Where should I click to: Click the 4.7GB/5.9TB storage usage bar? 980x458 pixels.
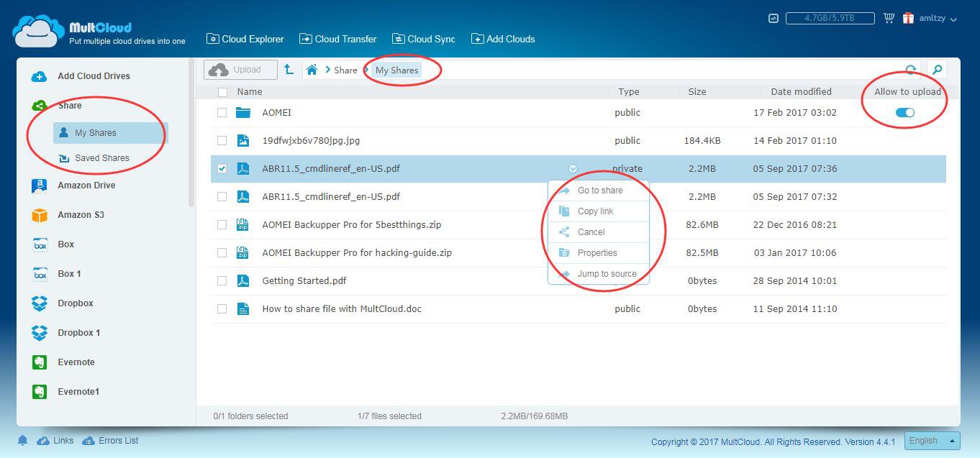point(830,18)
